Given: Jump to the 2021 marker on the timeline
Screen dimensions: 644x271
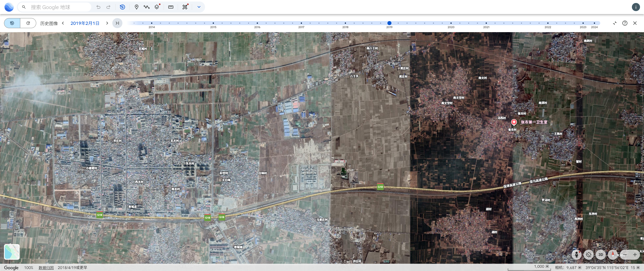Looking at the screenshot, I should (486, 23).
